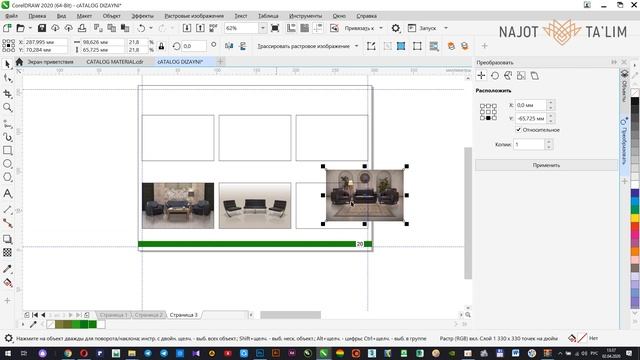Select the Artistic Media tool
This screenshot has width=640, height=360.
(7, 137)
